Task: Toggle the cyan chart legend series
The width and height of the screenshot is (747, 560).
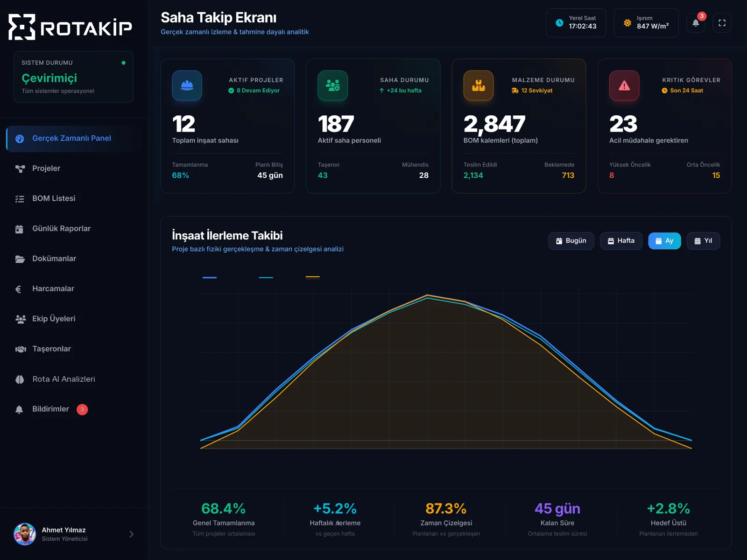Action: [266, 277]
